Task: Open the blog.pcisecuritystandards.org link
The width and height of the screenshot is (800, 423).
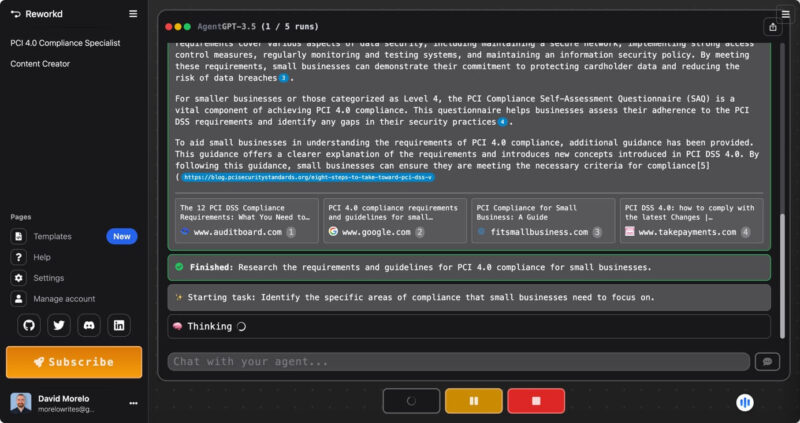Action: click(307, 177)
